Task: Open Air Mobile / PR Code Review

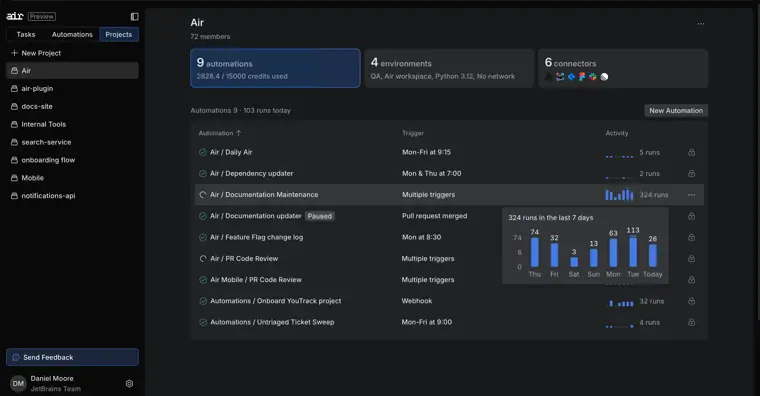Action: [256, 280]
